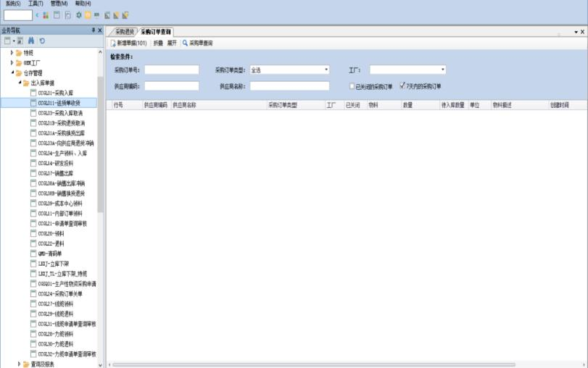Switch to the 采购退货 tab
588x368 pixels.
pyautogui.click(x=124, y=32)
